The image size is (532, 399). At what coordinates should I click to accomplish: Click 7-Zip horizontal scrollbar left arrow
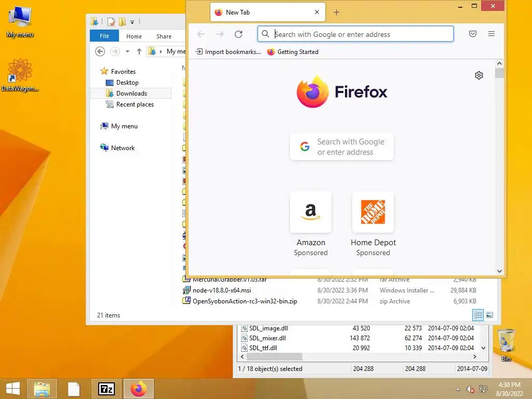pos(242,356)
